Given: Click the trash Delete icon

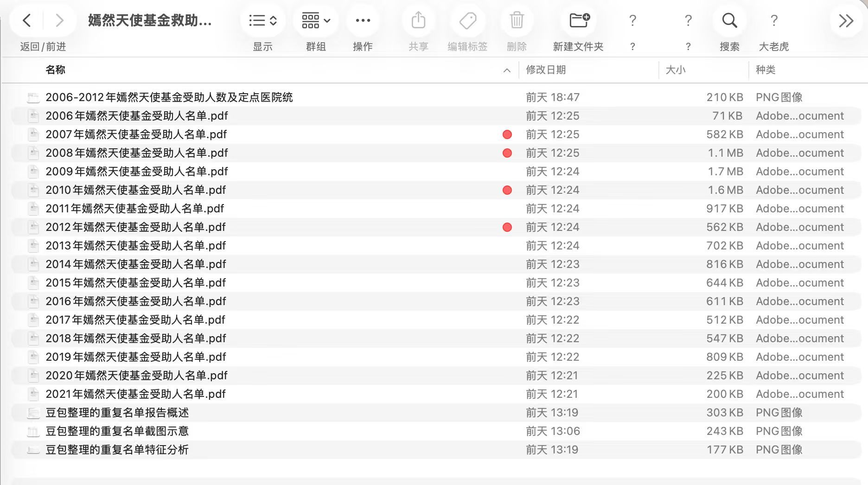Looking at the screenshot, I should pos(517,20).
